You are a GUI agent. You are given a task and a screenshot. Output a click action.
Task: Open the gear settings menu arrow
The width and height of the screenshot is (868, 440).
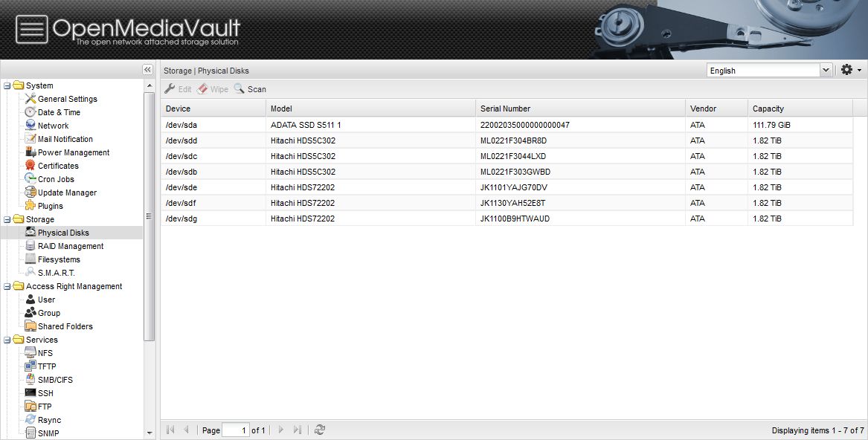(859, 71)
